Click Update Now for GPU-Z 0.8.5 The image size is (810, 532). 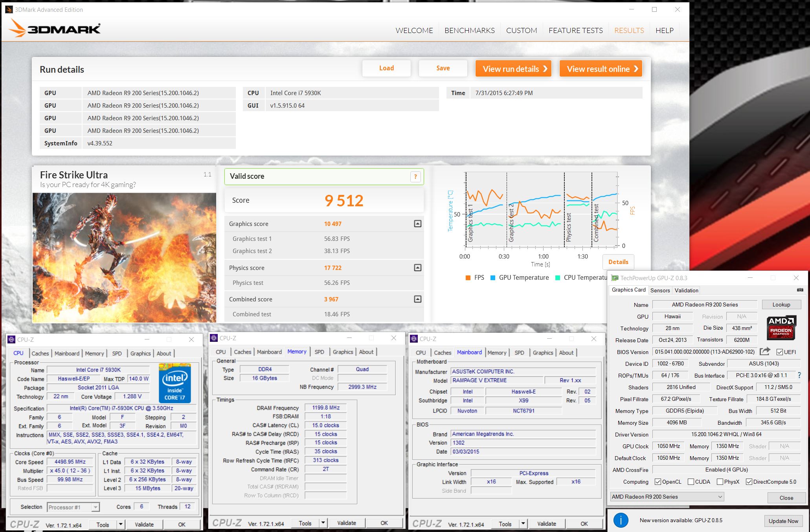[x=783, y=521]
